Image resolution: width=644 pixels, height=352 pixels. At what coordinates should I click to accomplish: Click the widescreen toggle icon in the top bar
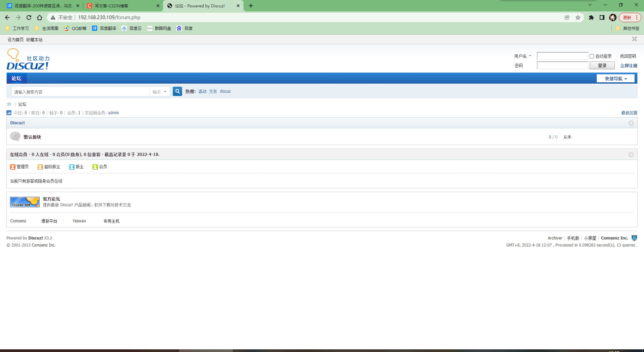tap(634, 39)
